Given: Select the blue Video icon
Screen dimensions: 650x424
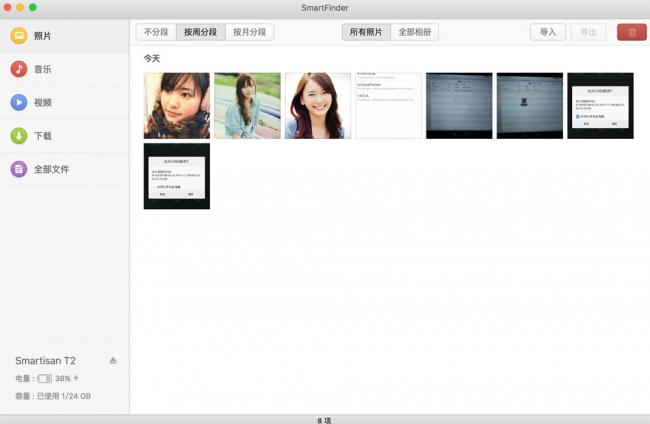Looking at the screenshot, I should pos(18,102).
